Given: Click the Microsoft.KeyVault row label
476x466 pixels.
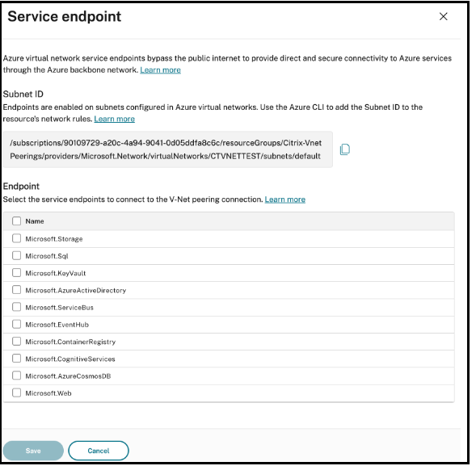Looking at the screenshot, I should (56, 273).
